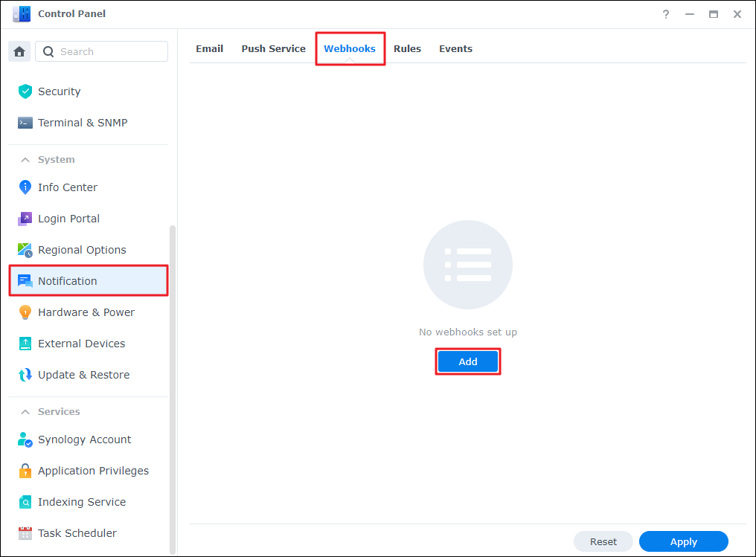Select Regional Options label
This screenshot has height=557, width=756.
82,250
